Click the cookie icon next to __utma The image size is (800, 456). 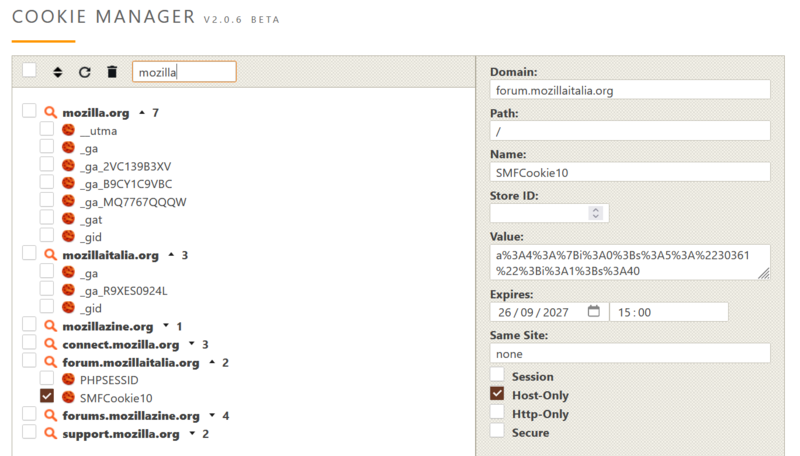(68, 130)
